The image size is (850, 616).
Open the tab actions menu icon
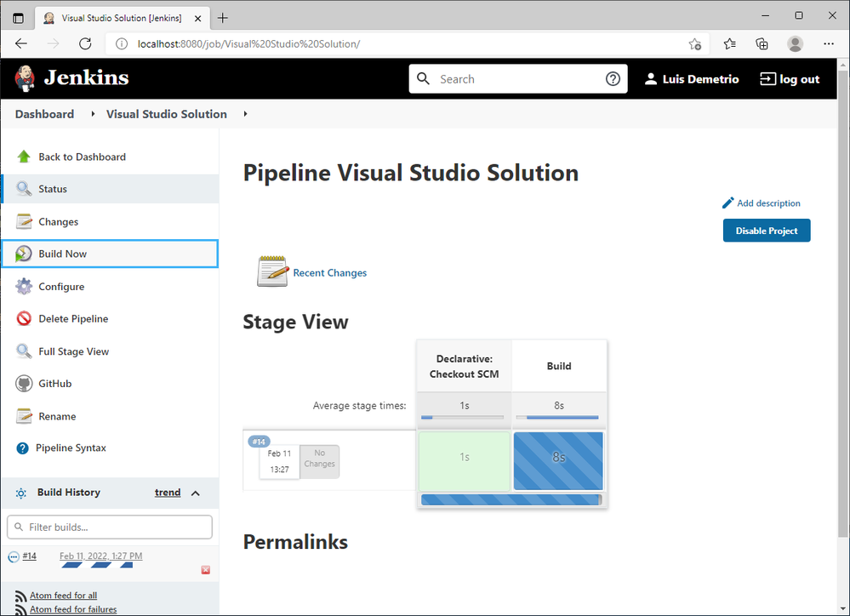tap(18, 18)
